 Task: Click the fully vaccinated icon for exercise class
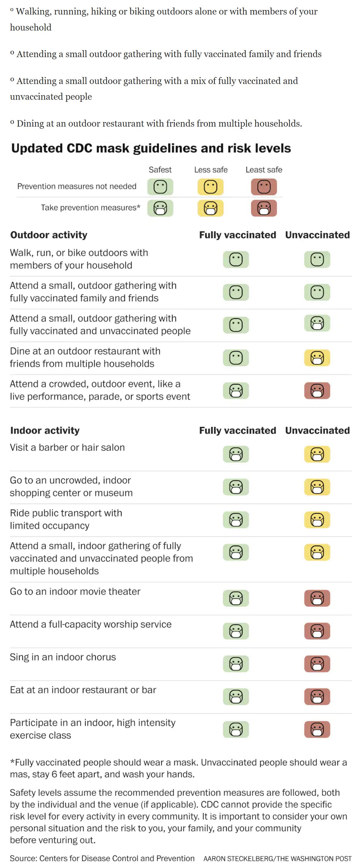(x=236, y=729)
